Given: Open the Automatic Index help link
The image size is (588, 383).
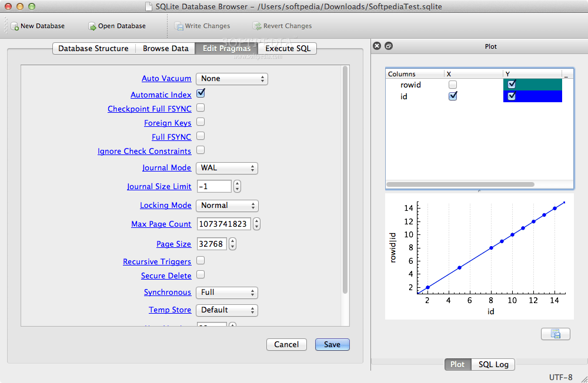Looking at the screenshot, I should [161, 95].
